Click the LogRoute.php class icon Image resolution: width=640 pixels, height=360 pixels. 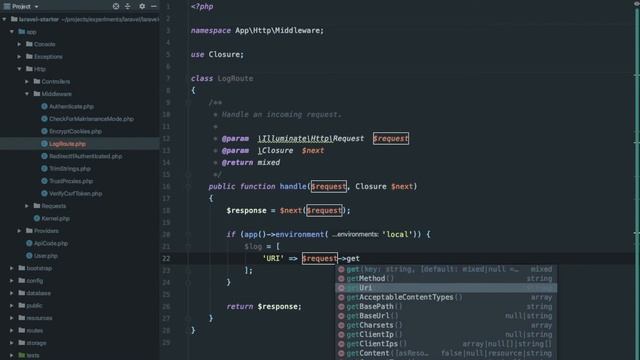44,144
